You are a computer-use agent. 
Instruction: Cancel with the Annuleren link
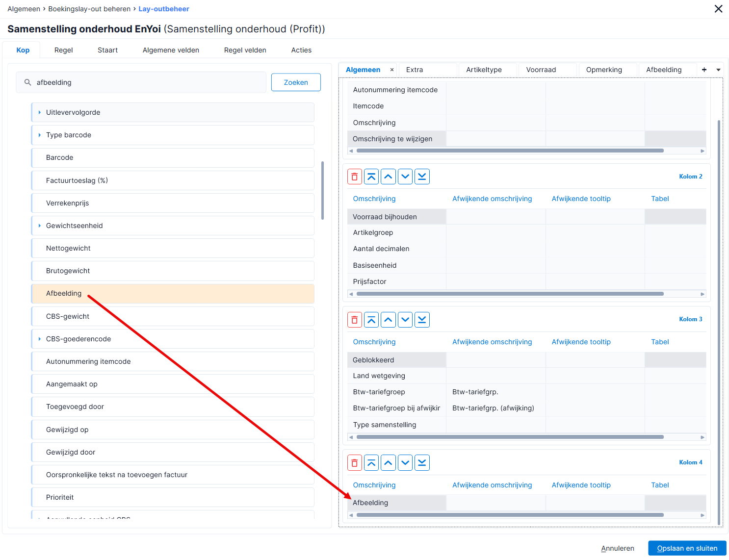click(x=618, y=548)
